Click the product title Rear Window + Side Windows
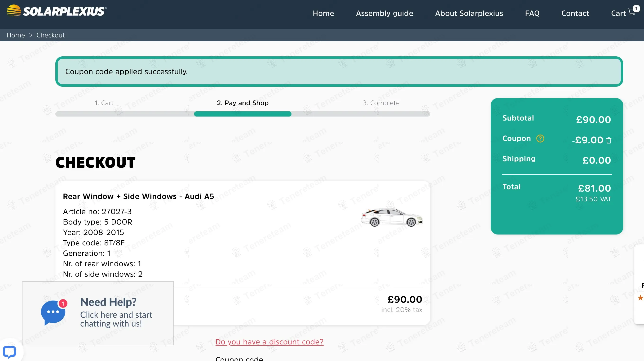 click(138, 197)
